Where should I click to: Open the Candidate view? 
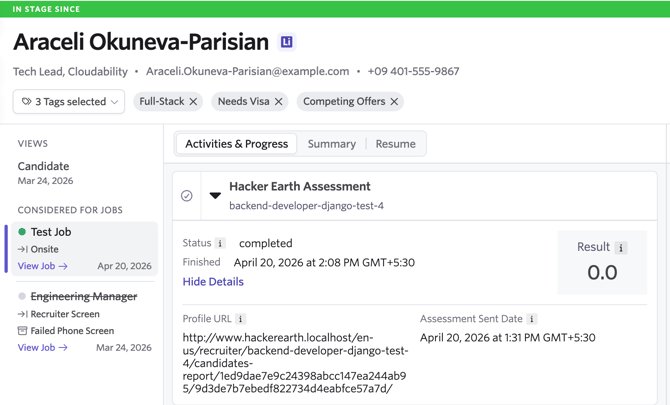point(43,166)
